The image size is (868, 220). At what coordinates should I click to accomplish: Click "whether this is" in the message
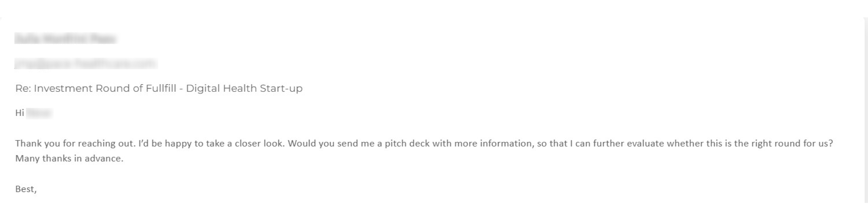(x=699, y=144)
